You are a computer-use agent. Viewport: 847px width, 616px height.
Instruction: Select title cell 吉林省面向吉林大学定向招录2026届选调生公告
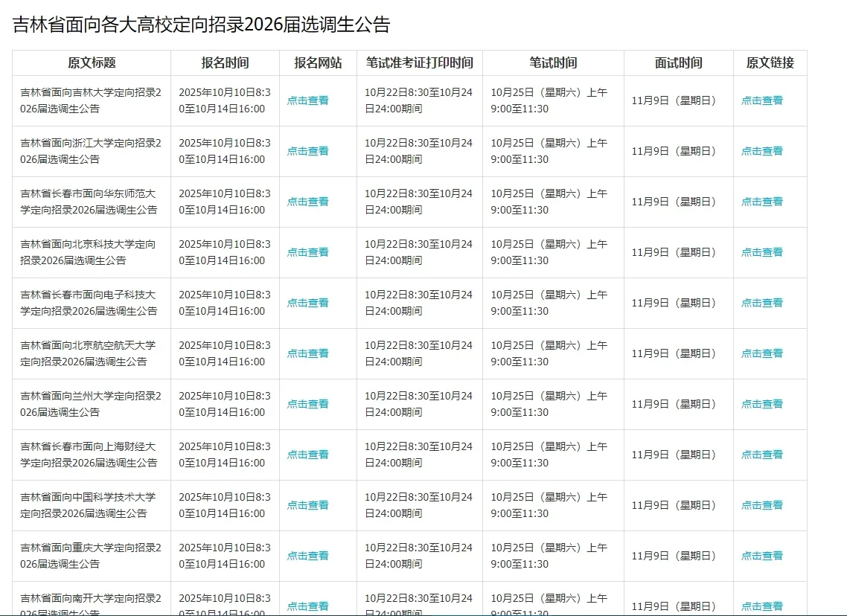(x=92, y=100)
